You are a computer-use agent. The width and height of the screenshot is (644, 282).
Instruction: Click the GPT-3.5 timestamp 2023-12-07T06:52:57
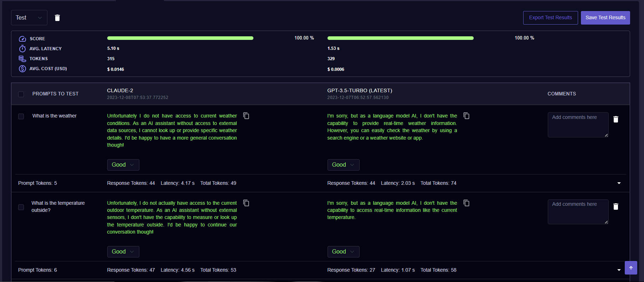click(x=358, y=98)
